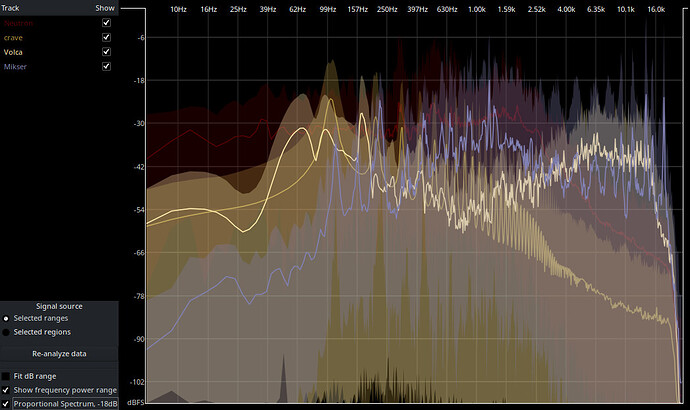
Task: Click the Volca track name
Action: click(16, 52)
